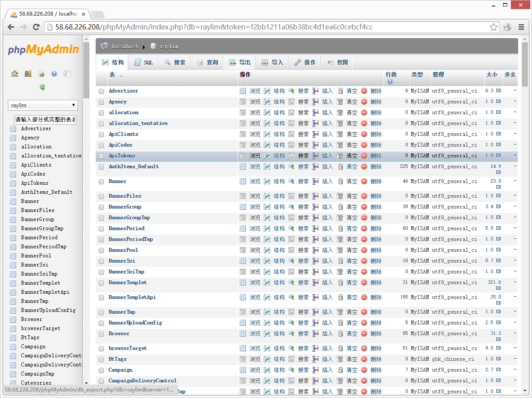Click the empty icon for BannerSsi row
This screenshot has height=398, width=532.
point(340,261)
